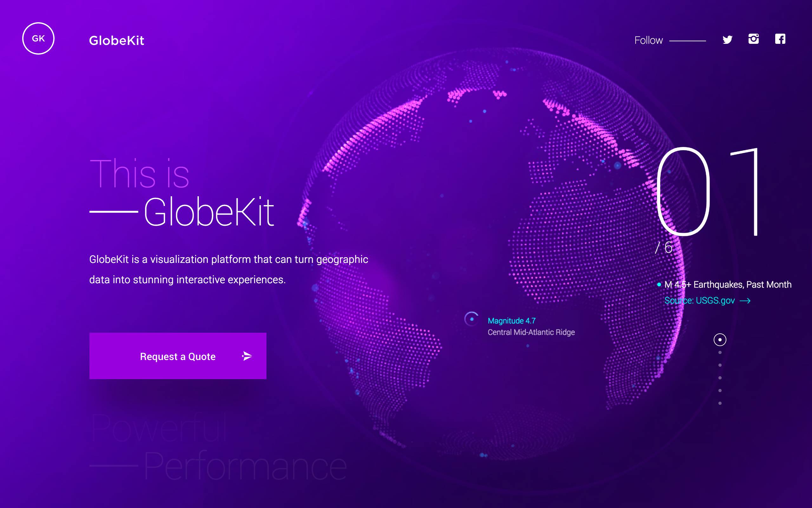Click the GlobeKit visualization platform description paragraph
This screenshot has height=508, width=812.
pos(228,270)
